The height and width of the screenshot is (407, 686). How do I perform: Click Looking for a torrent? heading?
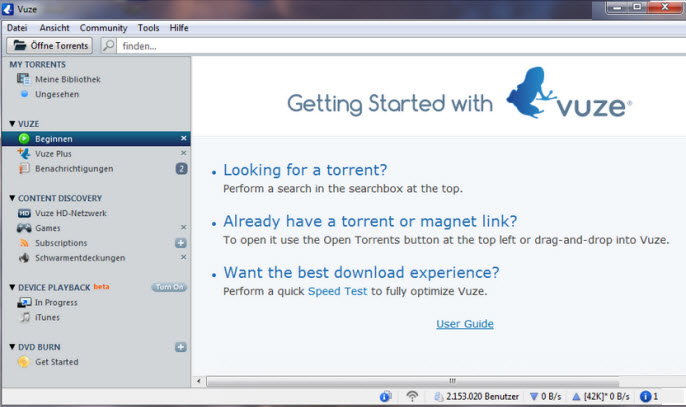pyautogui.click(x=305, y=170)
